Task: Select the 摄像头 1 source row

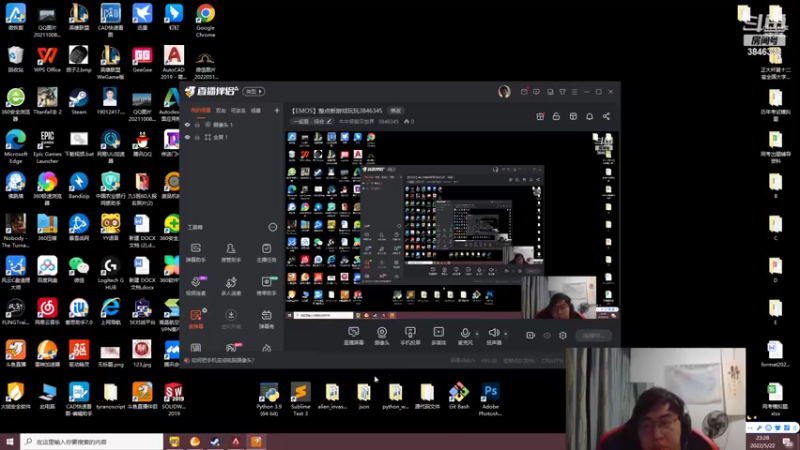Action: point(232,124)
